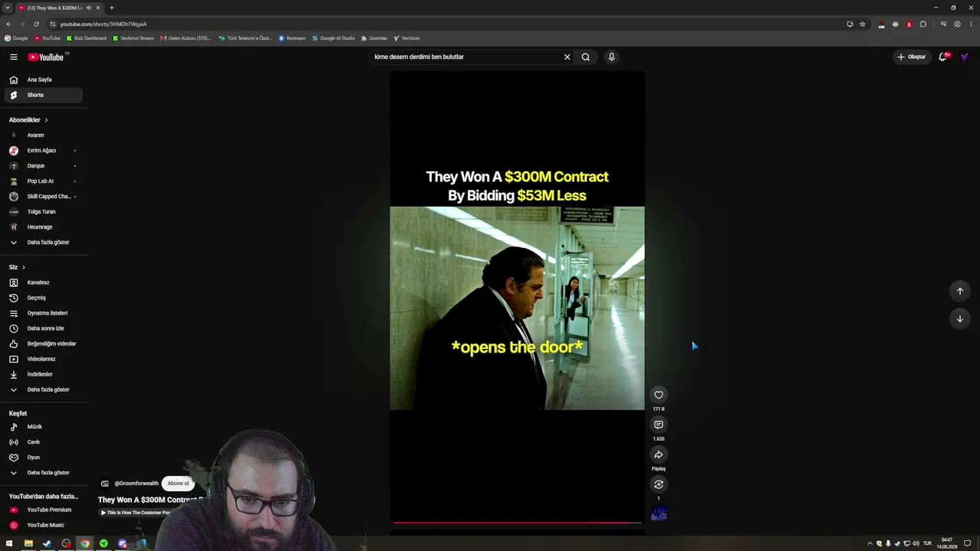Like the Short with the heart button
Image resolution: width=980 pixels, height=551 pixels.
click(x=658, y=395)
